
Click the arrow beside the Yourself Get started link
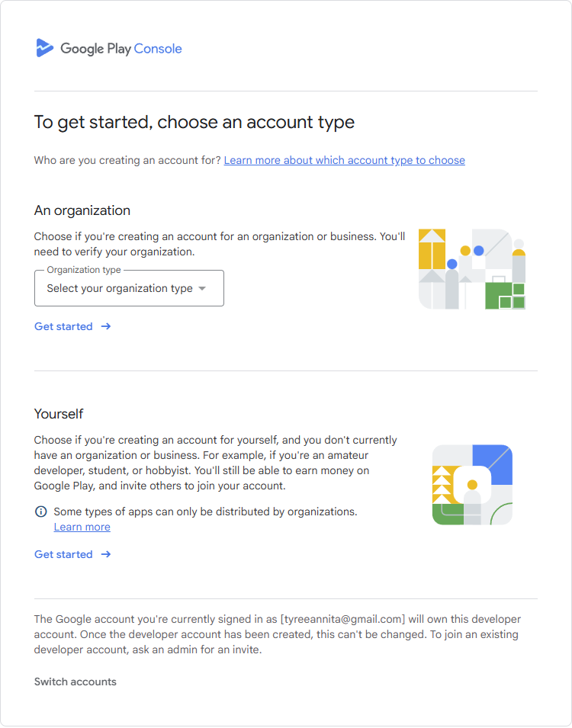coord(104,554)
